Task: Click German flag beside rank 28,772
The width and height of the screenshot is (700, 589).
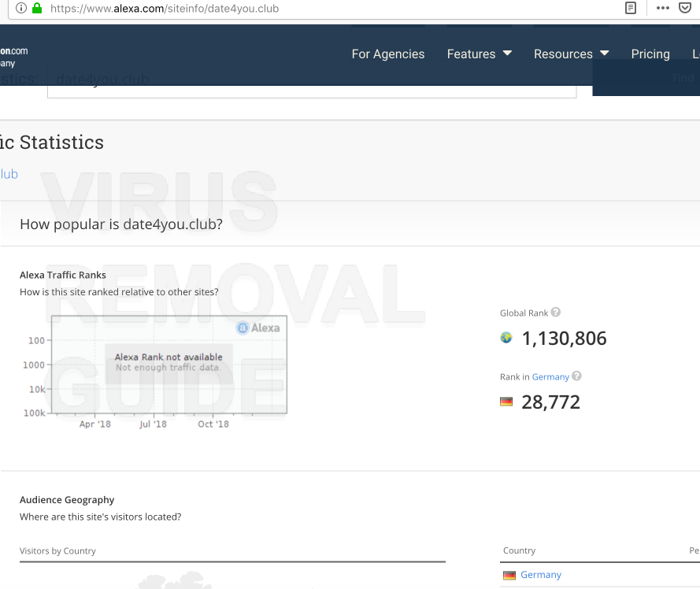Action: [x=506, y=402]
